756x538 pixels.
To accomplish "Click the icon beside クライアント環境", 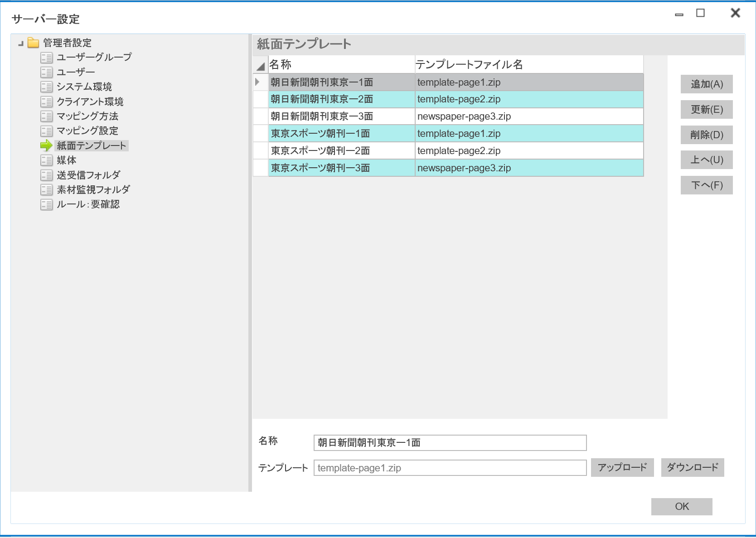I will point(46,102).
